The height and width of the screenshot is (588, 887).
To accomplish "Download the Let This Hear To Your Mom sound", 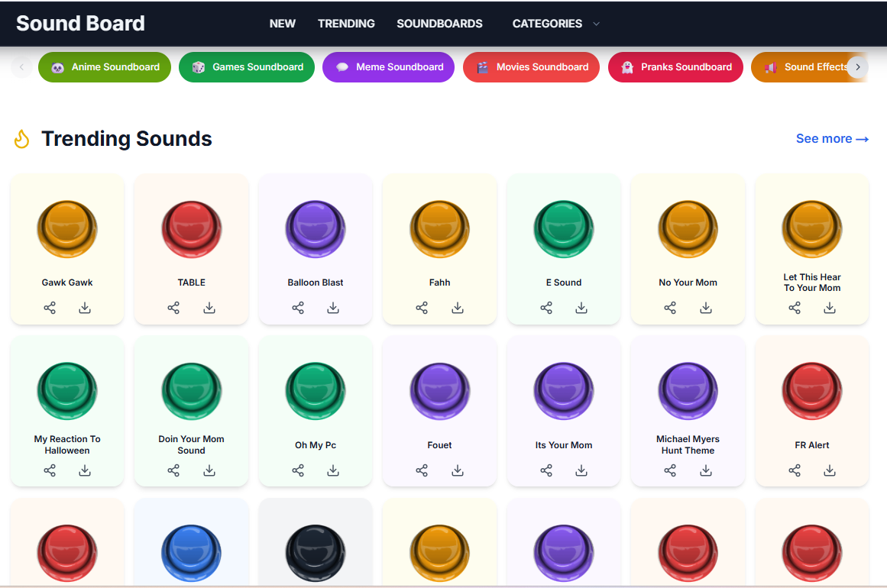I will (x=830, y=308).
